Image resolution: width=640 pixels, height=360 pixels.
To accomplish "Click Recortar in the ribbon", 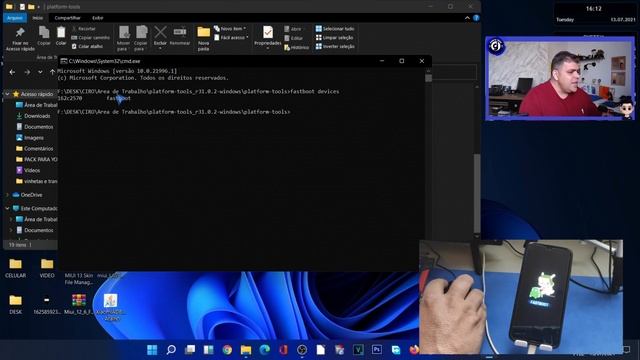I will (84, 29).
